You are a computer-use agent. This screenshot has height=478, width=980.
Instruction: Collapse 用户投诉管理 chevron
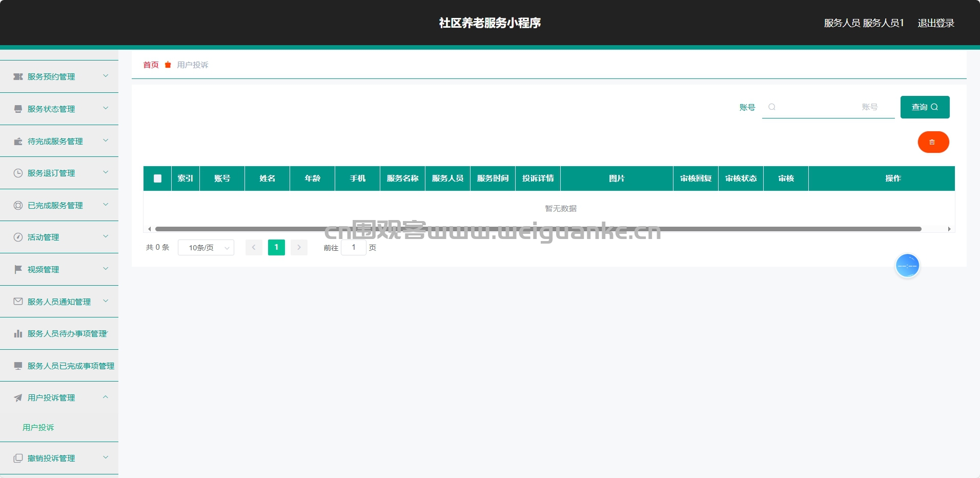106,397
